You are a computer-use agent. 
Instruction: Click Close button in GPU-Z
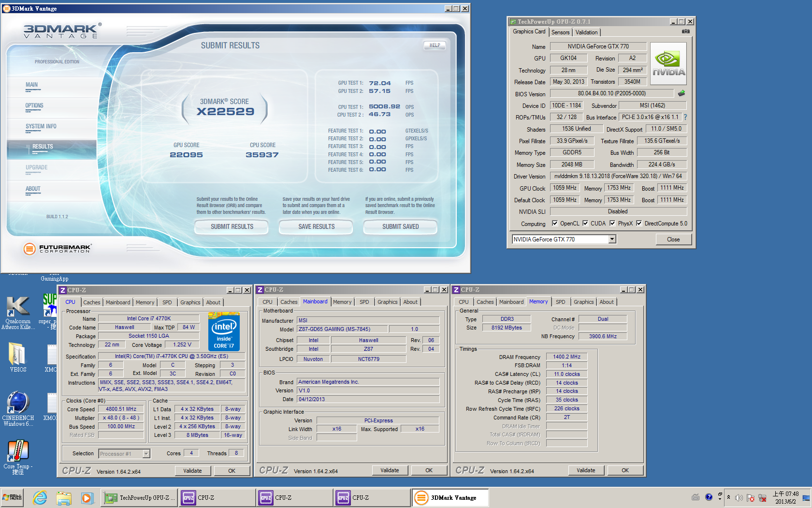[673, 239]
